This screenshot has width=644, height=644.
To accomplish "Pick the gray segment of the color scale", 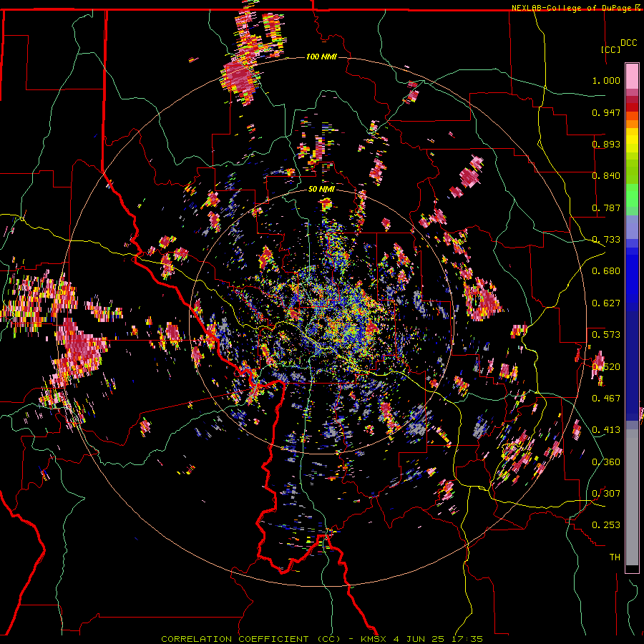I will click(x=632, y=497).
